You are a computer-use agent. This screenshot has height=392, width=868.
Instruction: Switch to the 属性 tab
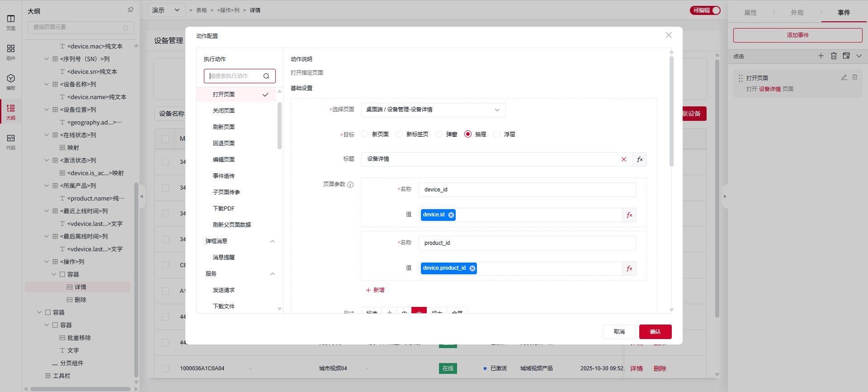[x=750, y=13]
